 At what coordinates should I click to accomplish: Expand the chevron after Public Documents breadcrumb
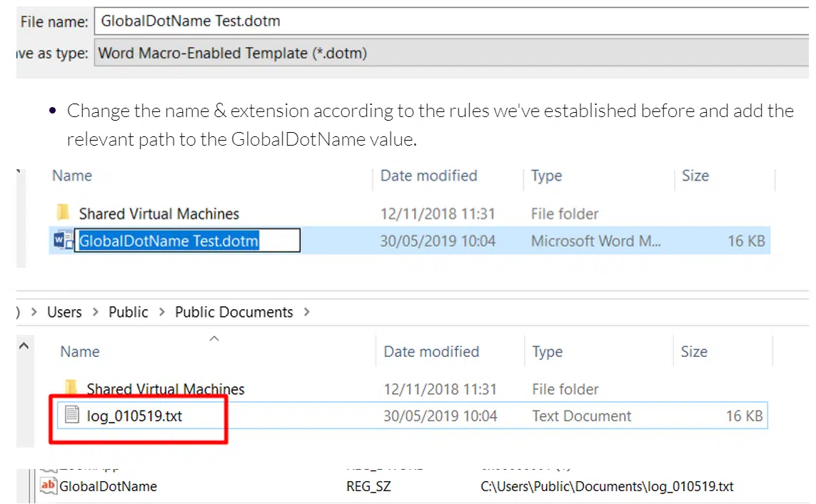click(307, 312)
